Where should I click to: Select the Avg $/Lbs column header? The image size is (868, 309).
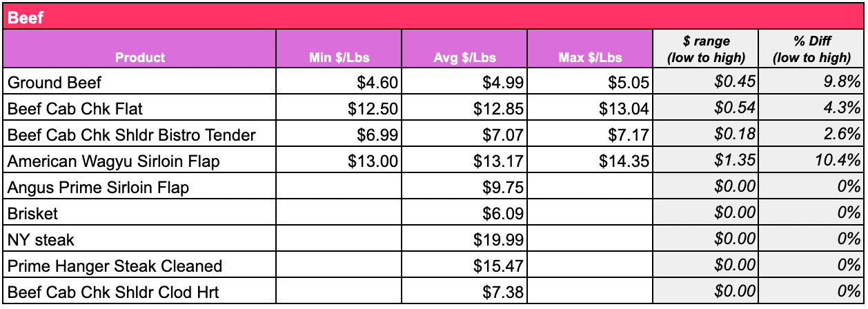pyautogui.click(x=464, y=49)
